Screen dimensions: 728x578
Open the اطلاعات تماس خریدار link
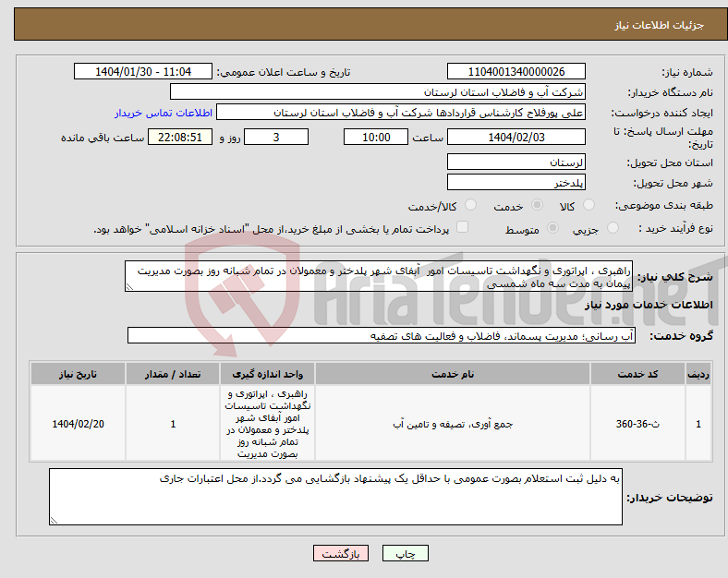pyautogui.click(x=164, y=113)
